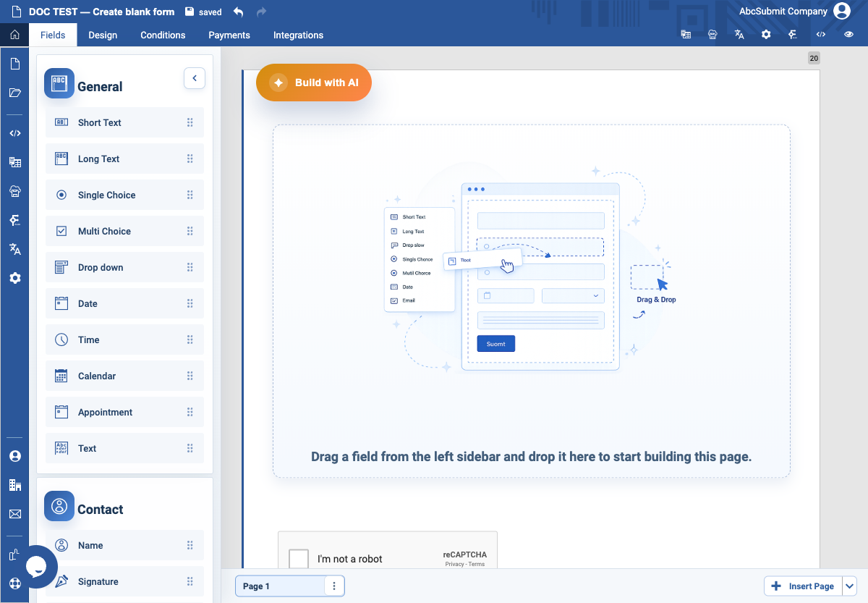868x603 pixels.
Task: Click the Long Text drag handle
Action: point(190,159)
